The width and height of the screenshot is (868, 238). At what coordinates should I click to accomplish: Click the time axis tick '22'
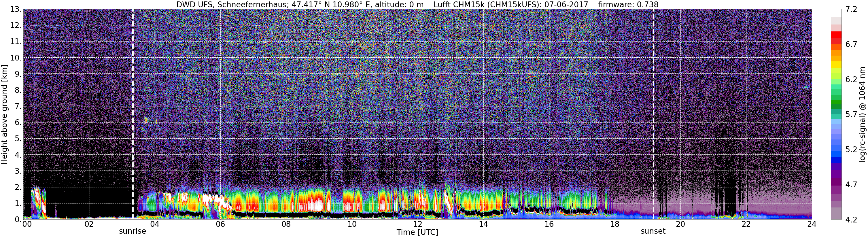(746, 224)
